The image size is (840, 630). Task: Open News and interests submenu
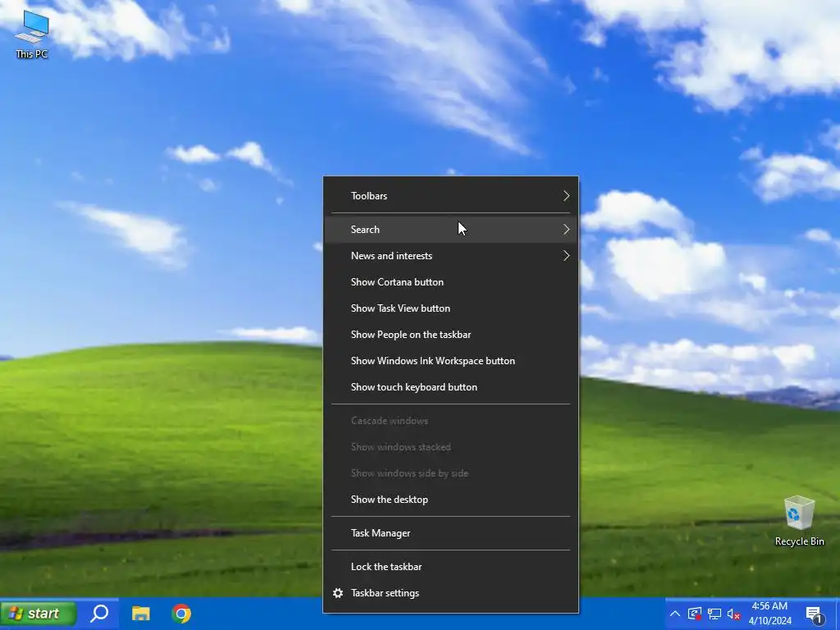[450, 256]
